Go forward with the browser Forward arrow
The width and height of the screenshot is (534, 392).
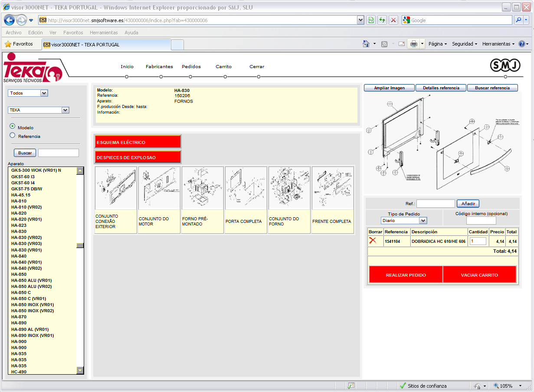pos(21,20)
